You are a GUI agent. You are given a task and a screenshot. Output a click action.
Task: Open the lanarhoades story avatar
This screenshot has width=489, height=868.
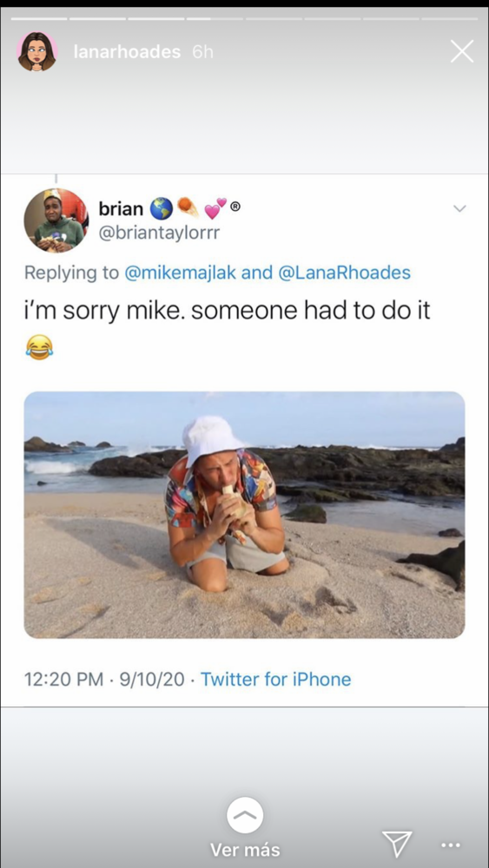[x=37, y=51]
